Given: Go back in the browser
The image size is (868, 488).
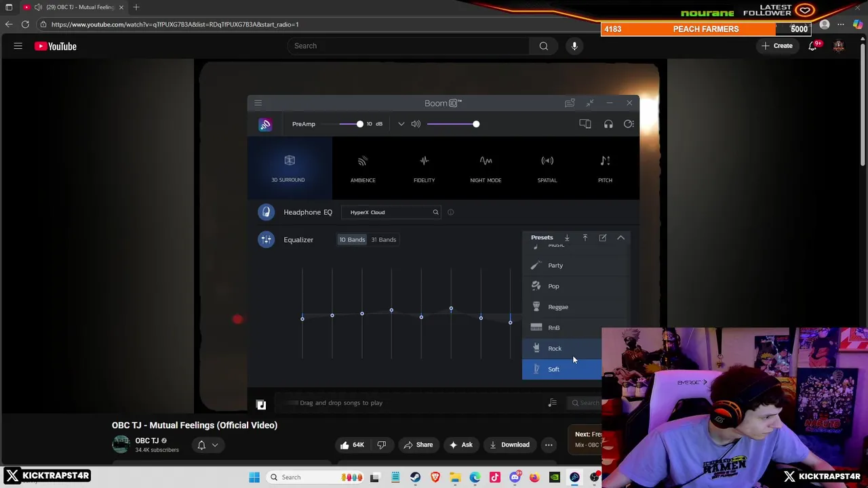Looking at the screenshot, I should 9,24.
